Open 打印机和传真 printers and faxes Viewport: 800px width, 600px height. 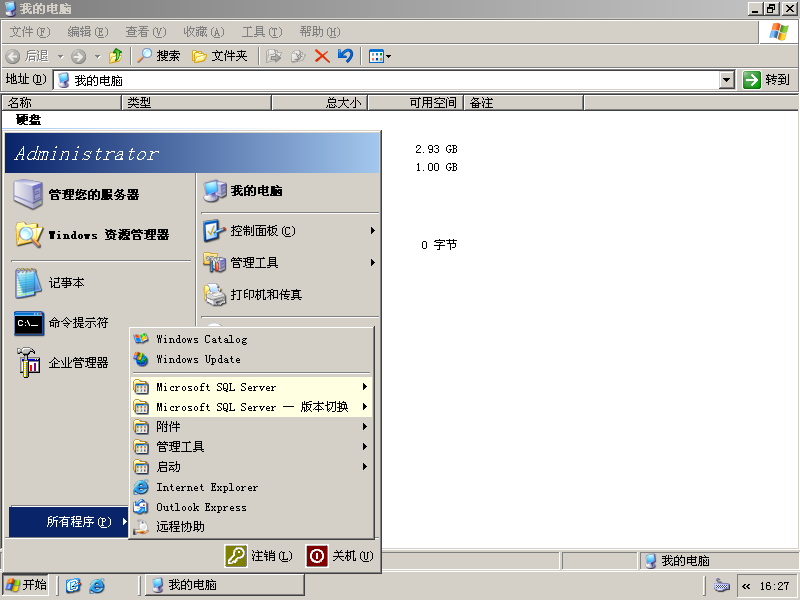click(253, 294)
